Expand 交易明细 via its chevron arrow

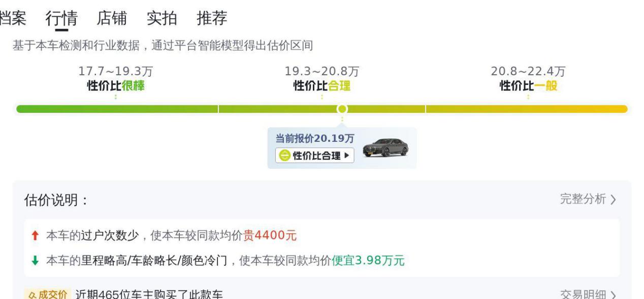tap(614, 295)
